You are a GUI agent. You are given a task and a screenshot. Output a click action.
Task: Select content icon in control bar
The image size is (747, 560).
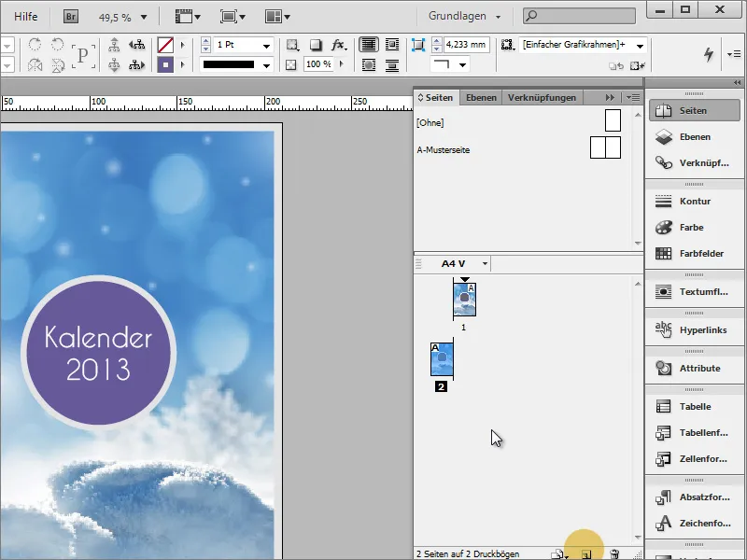[x=114, y=64]
